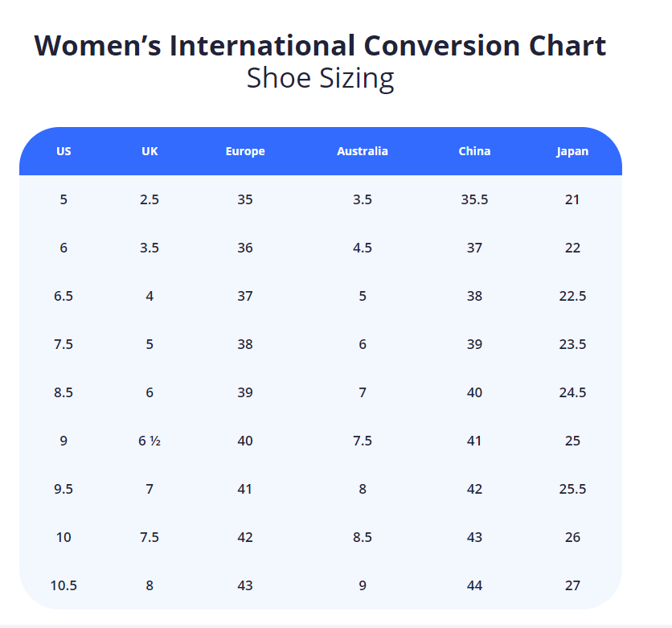Click the China size 44 cell

tap(474, 585)
